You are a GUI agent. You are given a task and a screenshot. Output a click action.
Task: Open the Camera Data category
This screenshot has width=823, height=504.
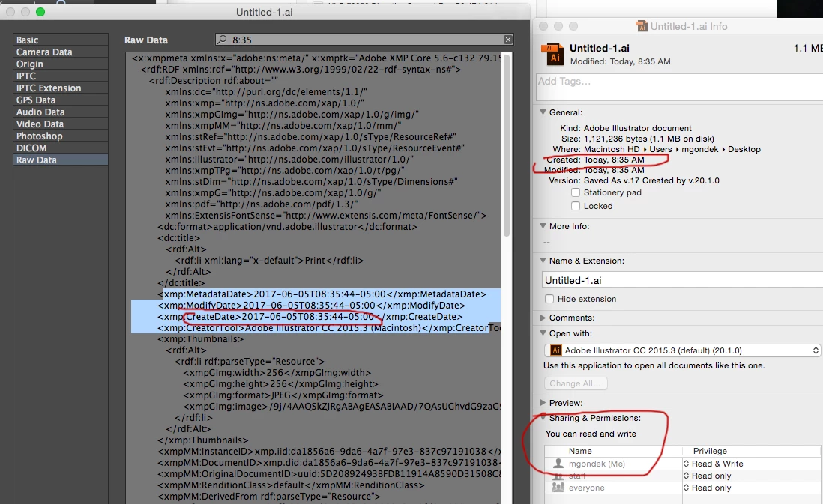pos(61,52)
